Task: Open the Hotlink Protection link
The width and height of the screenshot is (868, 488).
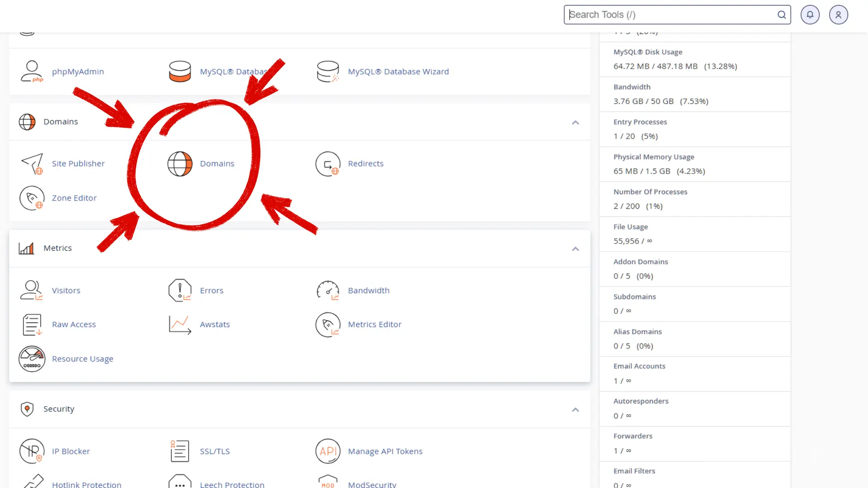Action: [87, 484]
